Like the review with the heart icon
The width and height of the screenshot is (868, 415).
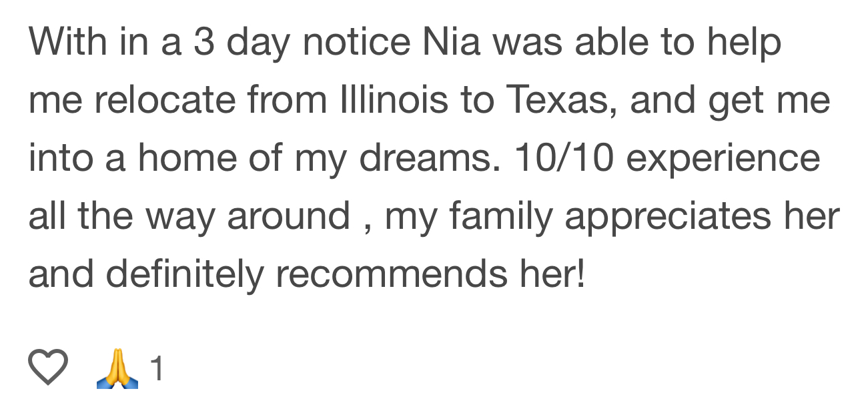48,368
